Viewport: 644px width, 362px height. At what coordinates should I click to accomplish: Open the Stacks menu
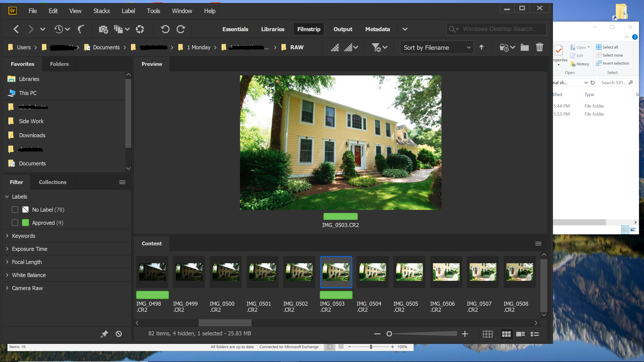[101, 11]
